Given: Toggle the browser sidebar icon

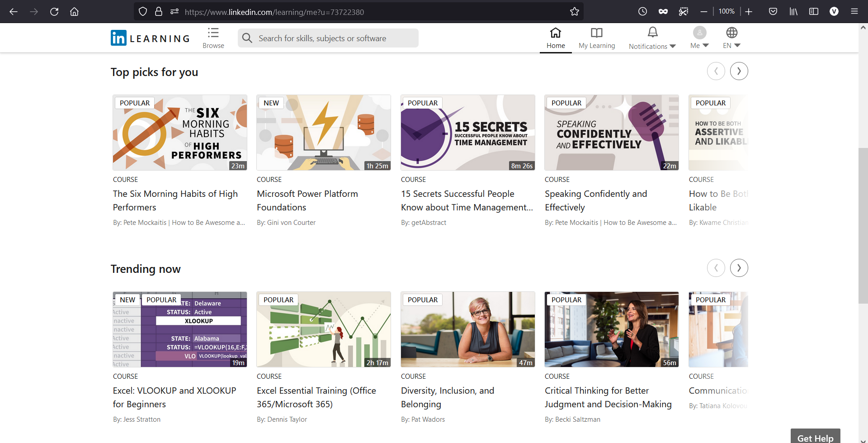Looking at the screenshot, I should click(814, 12).
